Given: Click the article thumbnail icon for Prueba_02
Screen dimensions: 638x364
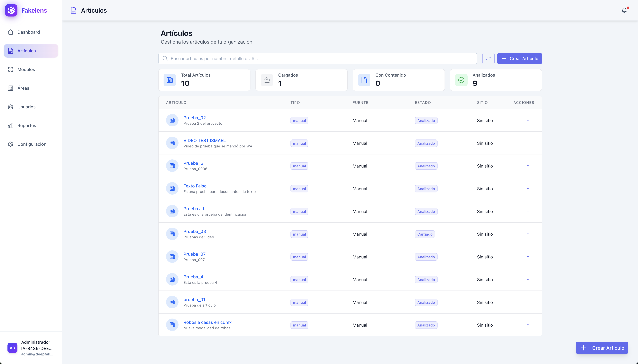Looking at the screenshot, I should coord(172,120).
